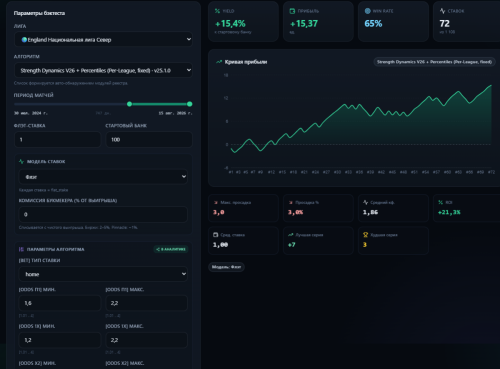
Task: Click the start date 30 июл. 2024 г.
Action: (x=31, y=113)
